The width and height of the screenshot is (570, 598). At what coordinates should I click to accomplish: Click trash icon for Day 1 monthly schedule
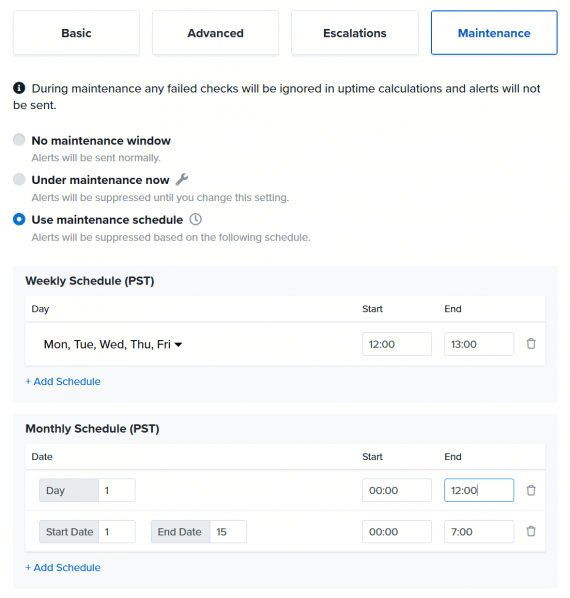(x=531, y=490)
